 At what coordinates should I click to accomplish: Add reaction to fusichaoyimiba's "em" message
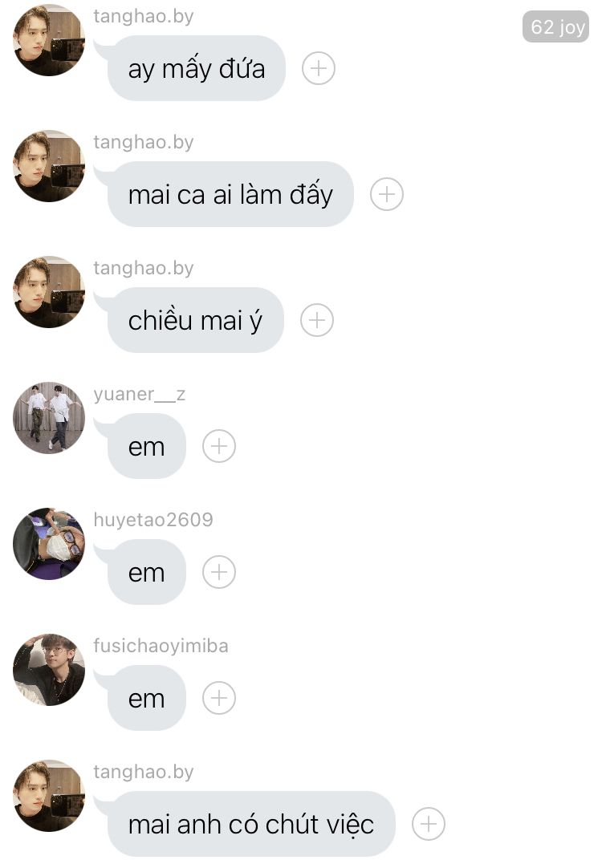tap(219, 698)
